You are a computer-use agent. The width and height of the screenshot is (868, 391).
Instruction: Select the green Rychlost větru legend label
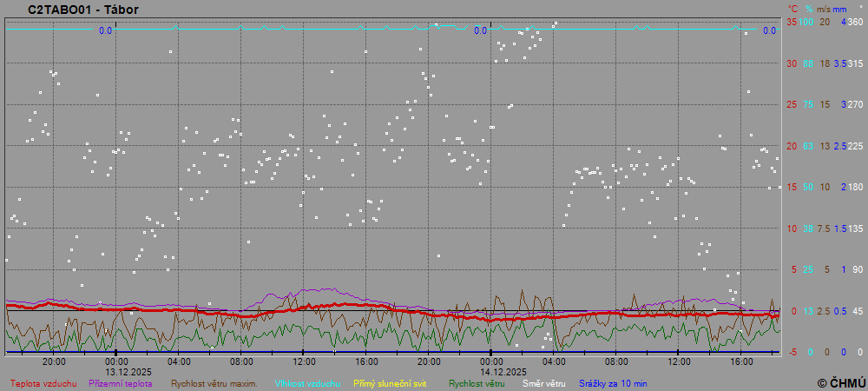(477, 383)
